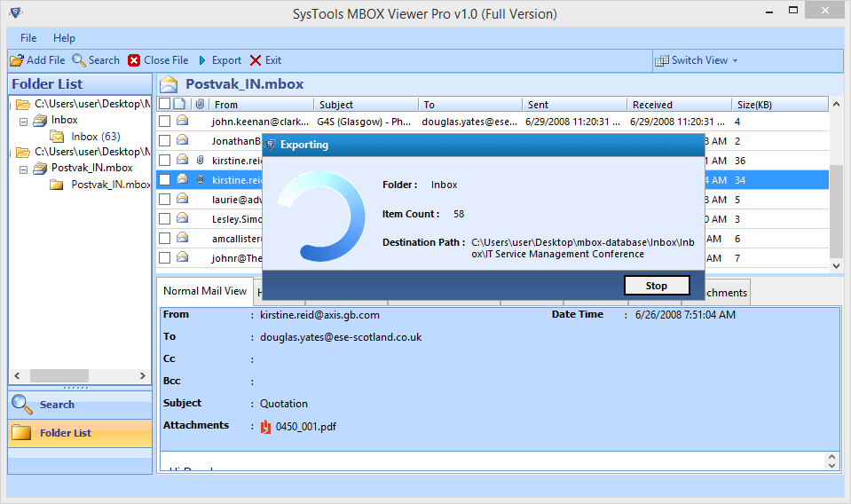
Task: Click the Inbox (63) folder icon
Action: 57,137
